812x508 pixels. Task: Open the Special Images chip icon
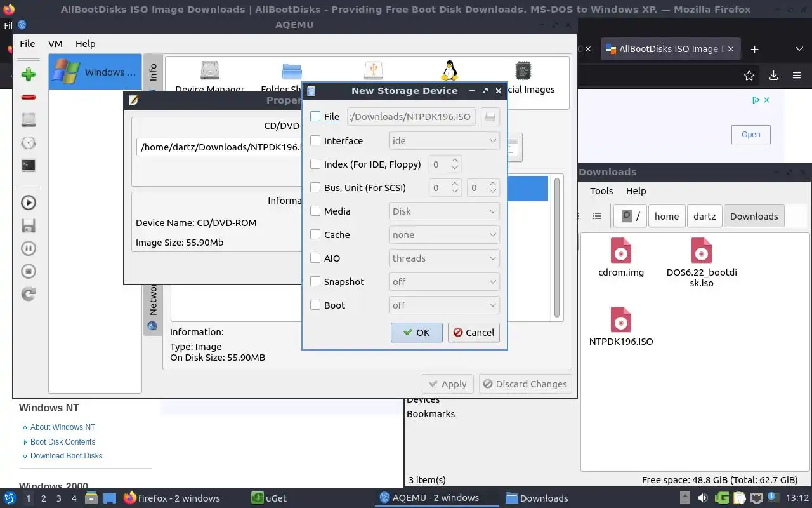click(523, 70)
